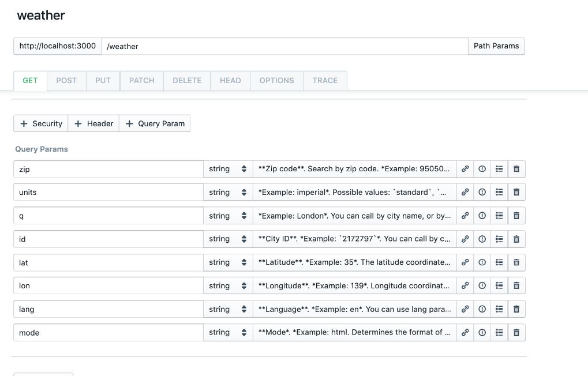Viewport: 588px width, 376px height.
Task: Switch to the TRACE method tab
Action: [325, 81]
